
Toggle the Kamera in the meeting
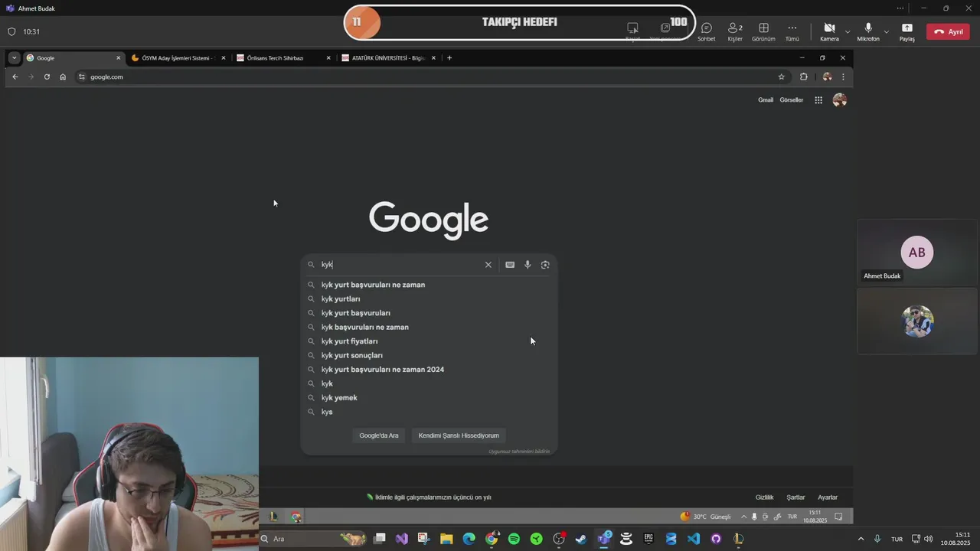point(829,31)
